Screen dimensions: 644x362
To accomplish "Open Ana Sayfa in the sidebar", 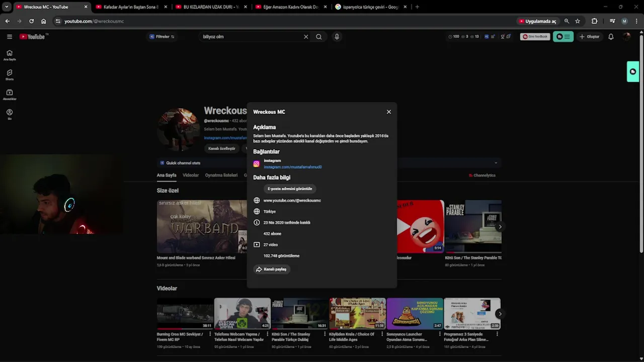I will (x=9, y=55).
